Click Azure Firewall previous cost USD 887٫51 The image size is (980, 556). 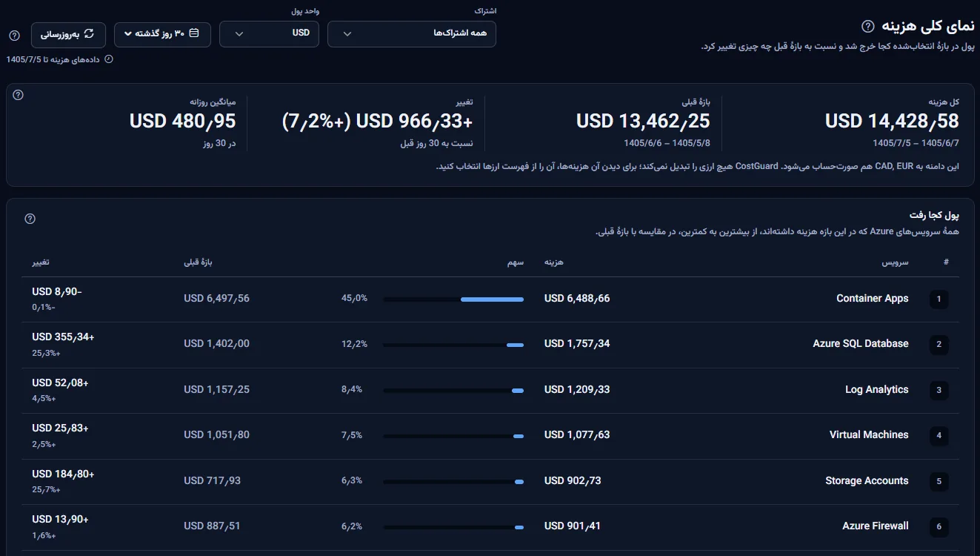(x=212, y=526)
